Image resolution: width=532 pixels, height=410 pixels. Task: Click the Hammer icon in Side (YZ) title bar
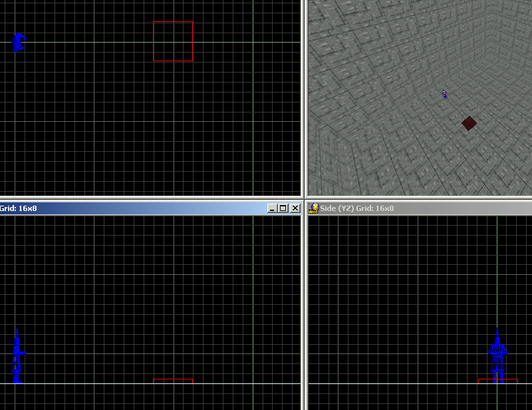pos(313,208)
